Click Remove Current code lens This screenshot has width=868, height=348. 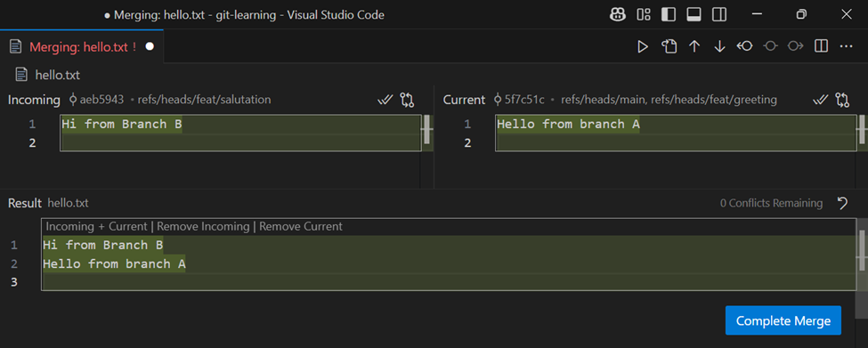(301, 226)
